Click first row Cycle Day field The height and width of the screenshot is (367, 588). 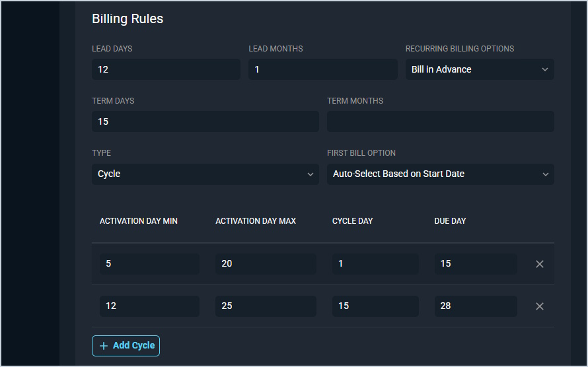[375, 264]
